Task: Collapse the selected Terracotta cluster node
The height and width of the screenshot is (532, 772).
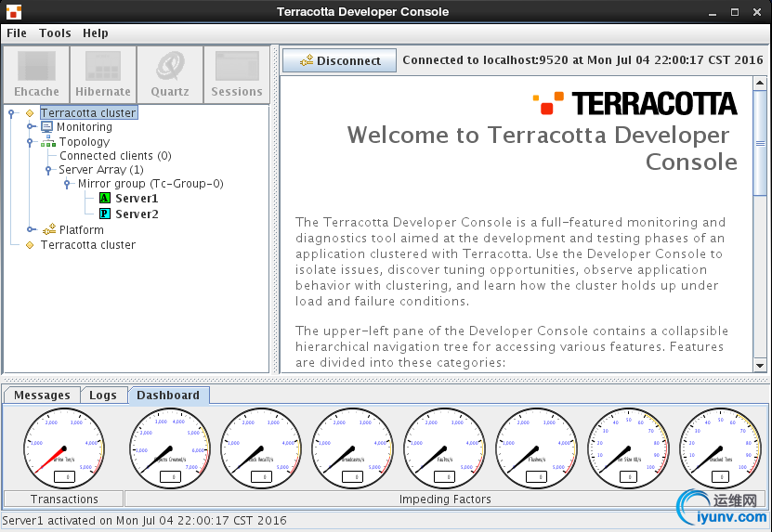Action: click(11, 113)
